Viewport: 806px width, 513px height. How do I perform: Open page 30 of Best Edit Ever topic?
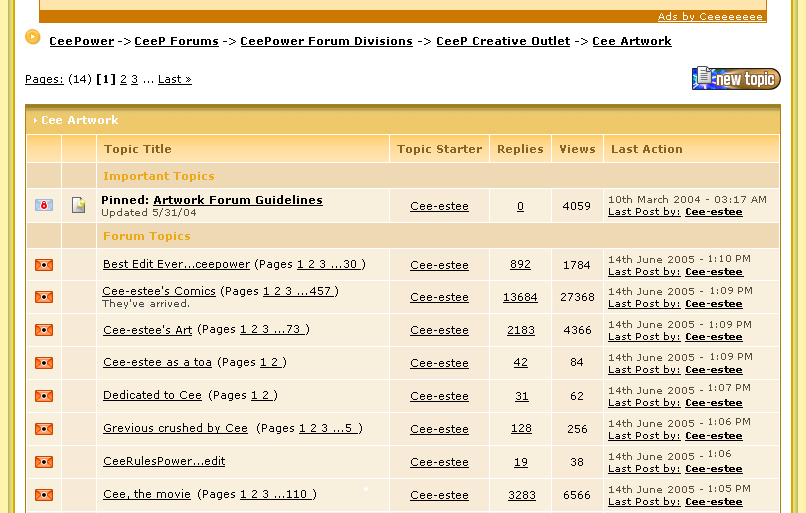[x=350, y=264]
